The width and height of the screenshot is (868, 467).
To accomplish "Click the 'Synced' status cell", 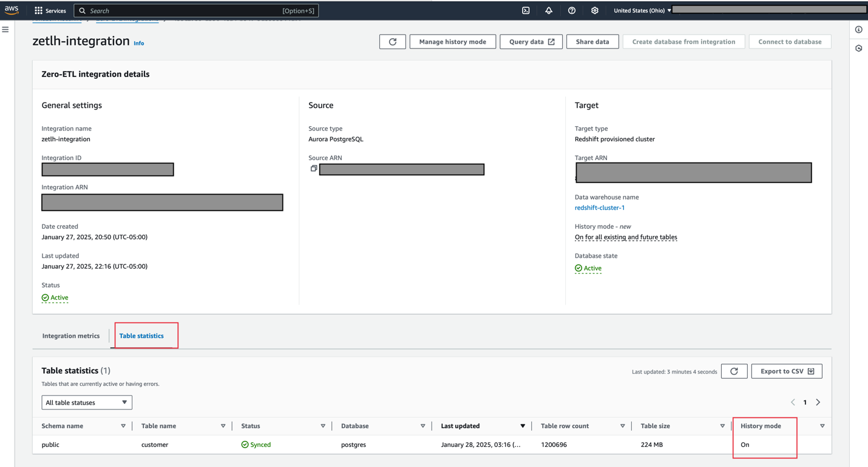I will tap(256, 445).
